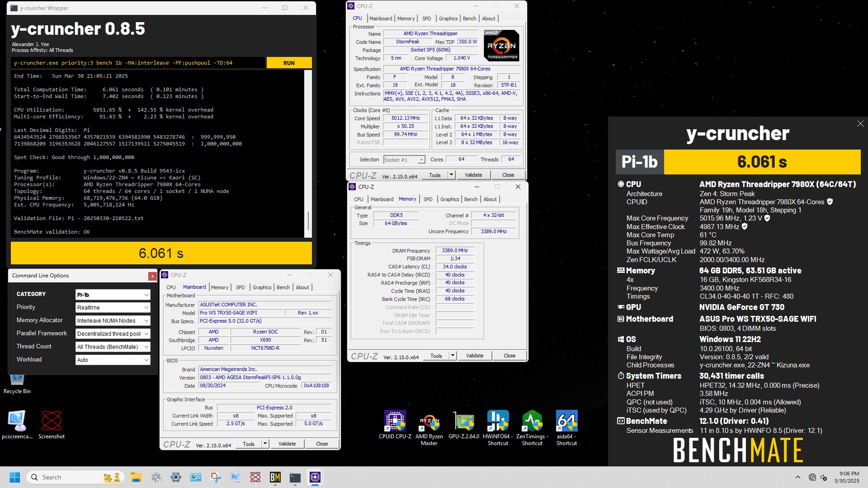868x488 pixels.
Task: Open the Memory Allocator dropdown
Action: pos(113,321)
